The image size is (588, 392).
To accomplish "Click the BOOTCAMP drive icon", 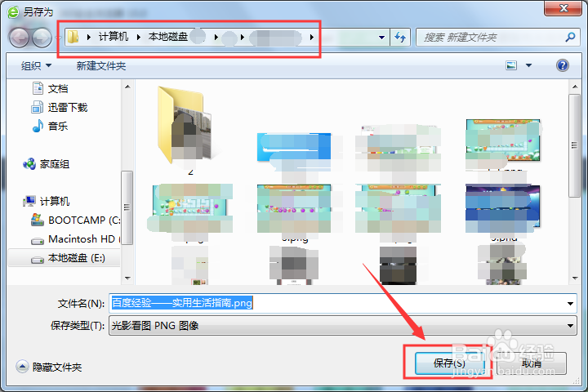I will (x=37, y=220).
